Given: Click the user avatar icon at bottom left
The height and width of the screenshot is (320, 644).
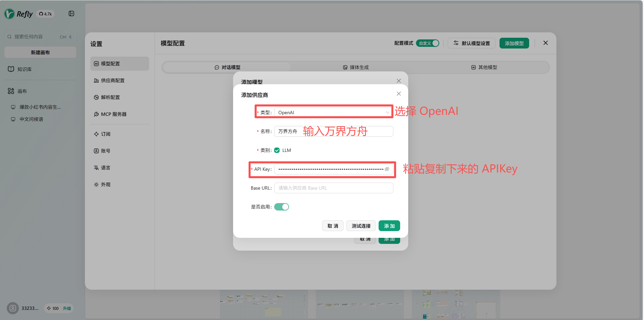Looking at the screenshot, I should pos(13,308).
